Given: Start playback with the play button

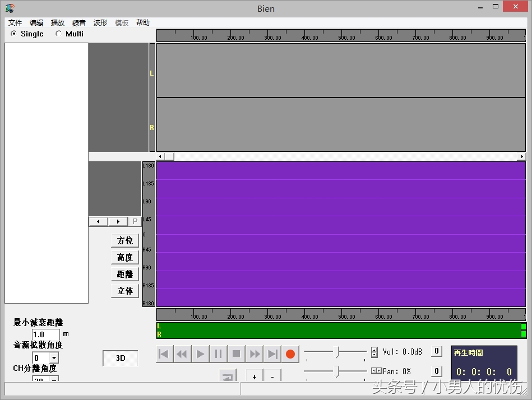Looking at the screenshot, I should [200, 354].
